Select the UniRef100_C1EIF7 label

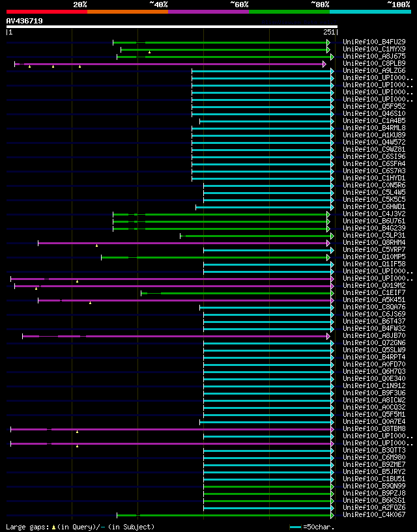tap(374, 293)
